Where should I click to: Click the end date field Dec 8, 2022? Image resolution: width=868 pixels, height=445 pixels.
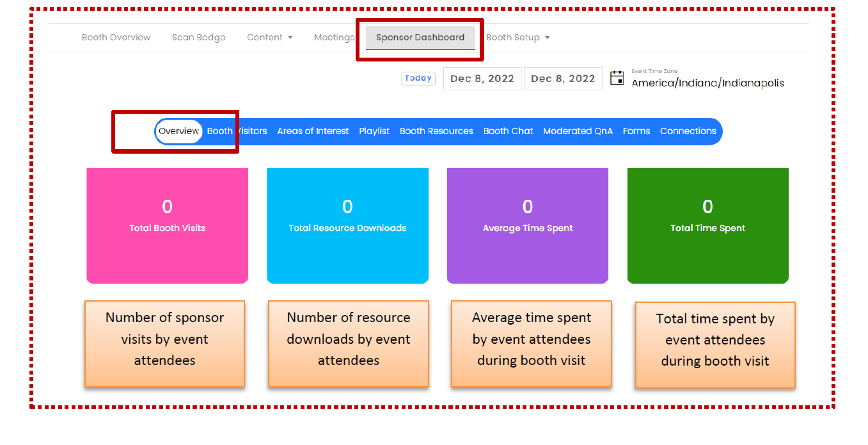pyautogui.click(x=563, y=79)
